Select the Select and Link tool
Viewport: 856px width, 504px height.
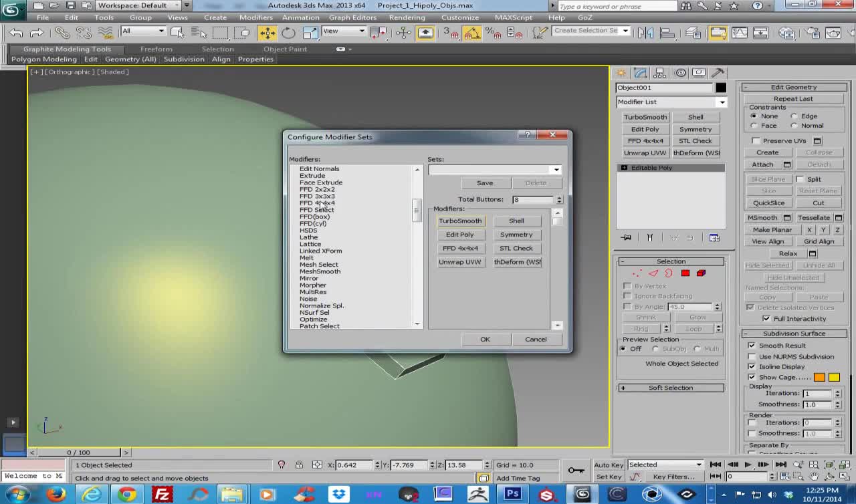pyautogui.click(x=62, y=32)
